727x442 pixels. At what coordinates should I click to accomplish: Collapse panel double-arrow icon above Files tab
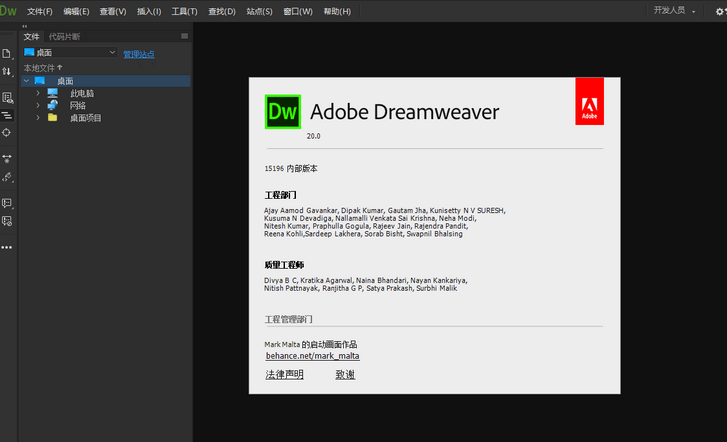(x=25, y=26)
